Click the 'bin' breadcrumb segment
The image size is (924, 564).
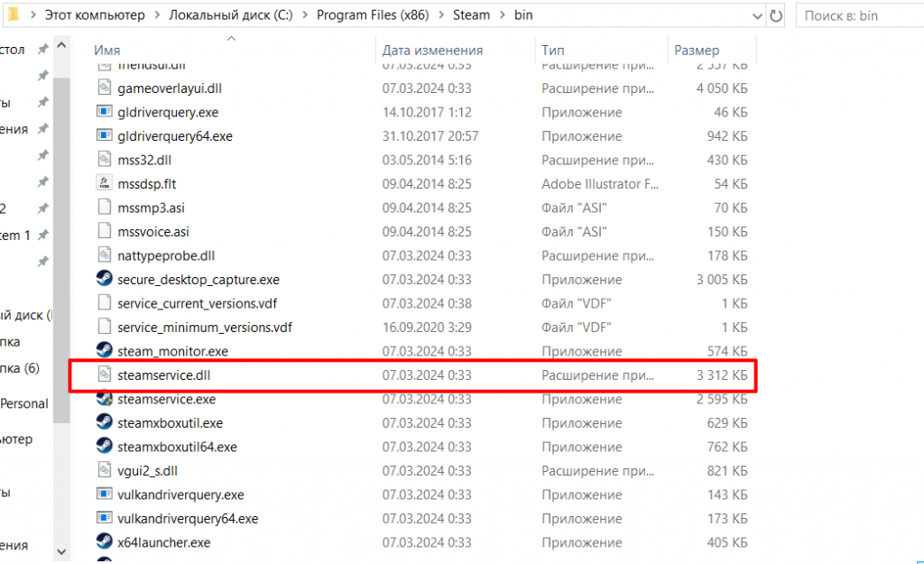tap(523, 15)
